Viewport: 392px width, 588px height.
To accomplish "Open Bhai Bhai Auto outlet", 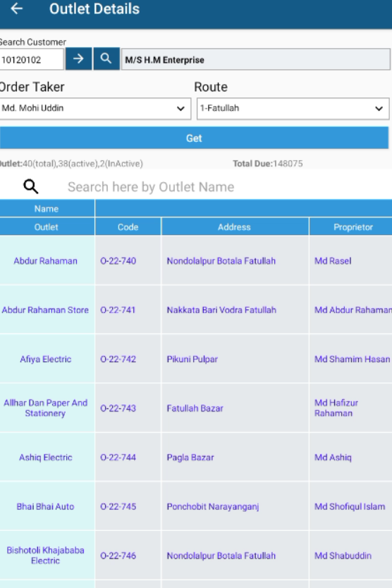I will [45, 507].
